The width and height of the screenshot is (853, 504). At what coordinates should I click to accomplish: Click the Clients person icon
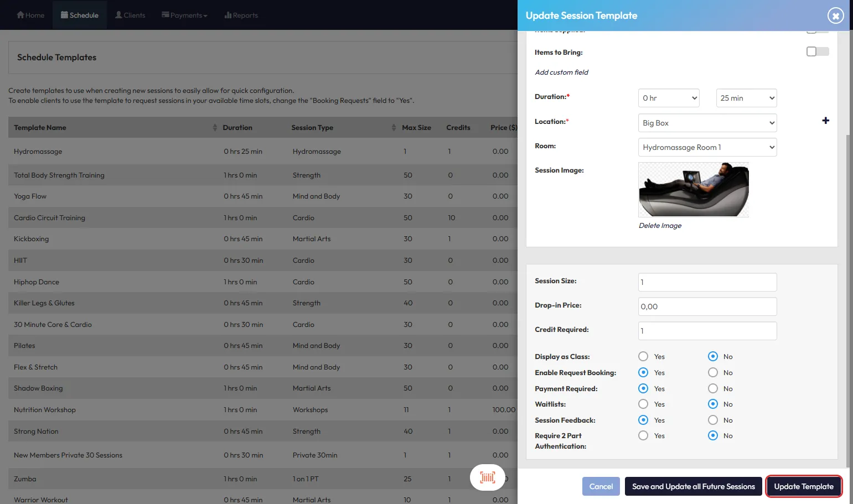(x=118, y=15)
